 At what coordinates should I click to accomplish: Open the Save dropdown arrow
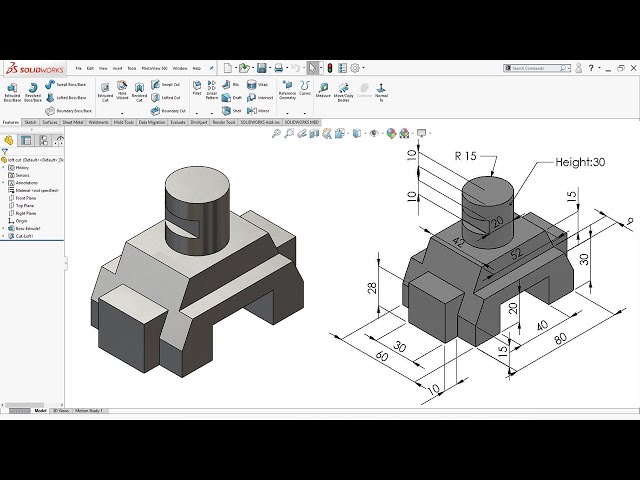point(270,68)
